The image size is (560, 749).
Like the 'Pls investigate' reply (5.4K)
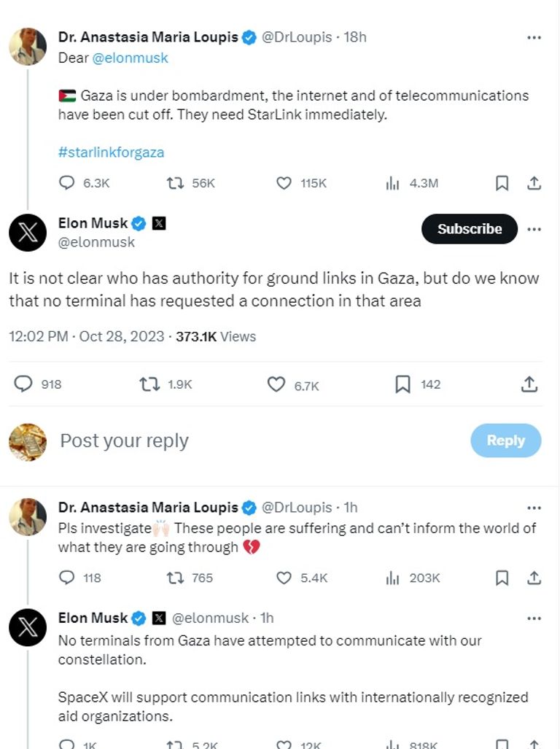tap(284, 578)
